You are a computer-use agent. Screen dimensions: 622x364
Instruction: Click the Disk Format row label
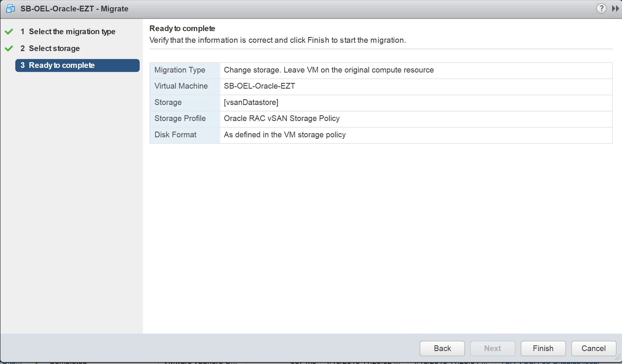coord(175,135)
